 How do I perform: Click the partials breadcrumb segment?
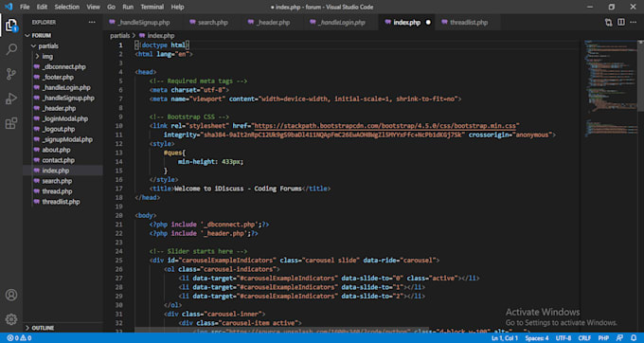[119, 36]
